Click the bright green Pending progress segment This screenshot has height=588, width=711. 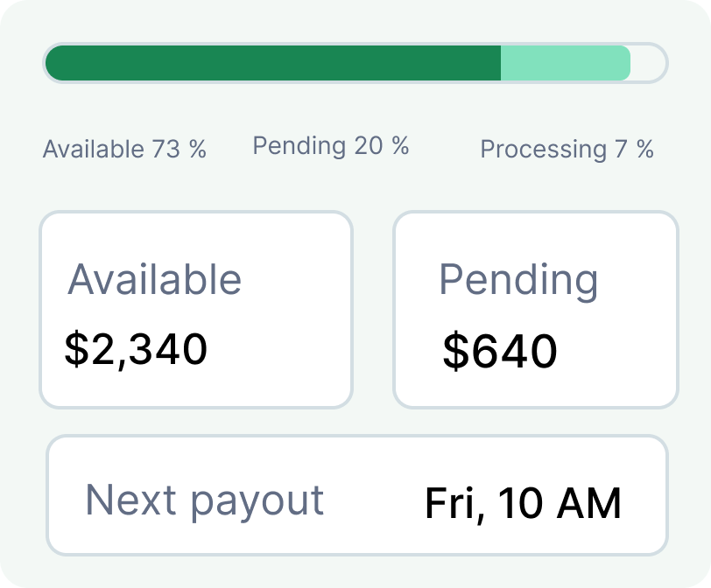pos(565,63)
